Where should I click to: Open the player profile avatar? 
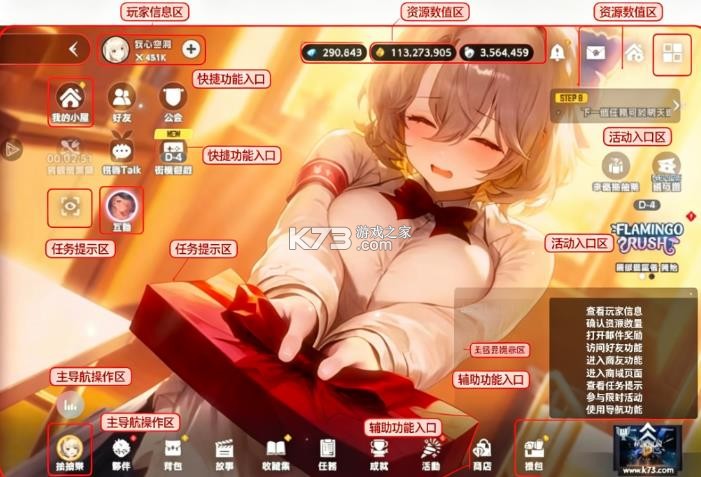click(x=116, y=50)
